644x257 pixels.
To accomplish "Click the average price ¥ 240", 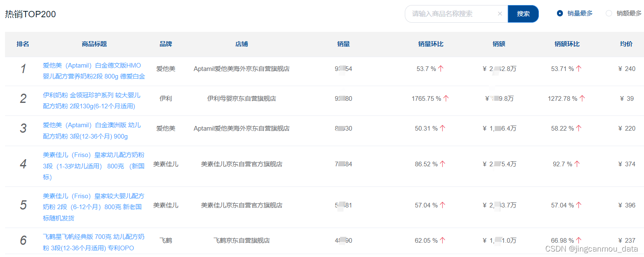I will [627, 69].
